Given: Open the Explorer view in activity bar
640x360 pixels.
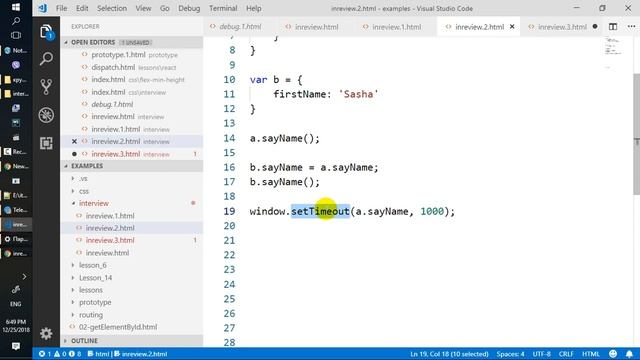Looking at the screenshot, I should point(46,32).
